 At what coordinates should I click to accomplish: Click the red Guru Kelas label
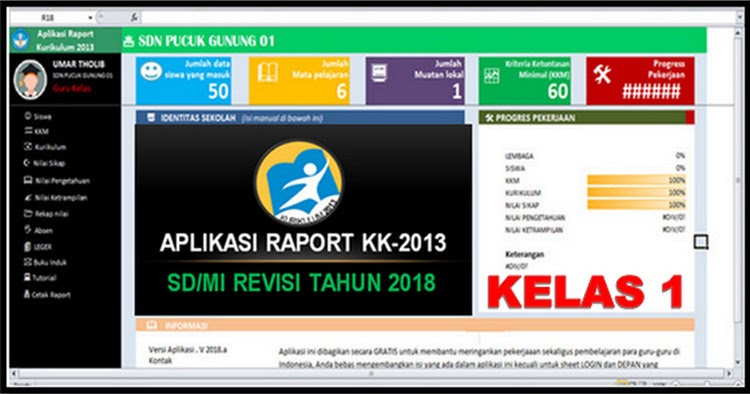pos(72,88)
